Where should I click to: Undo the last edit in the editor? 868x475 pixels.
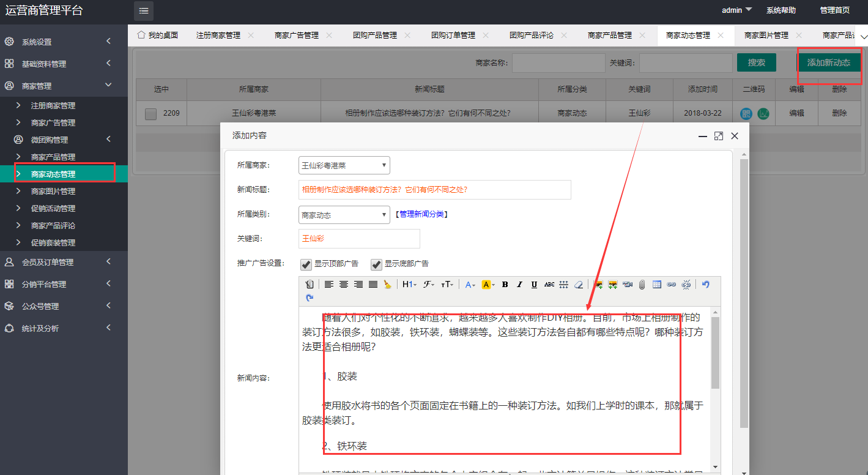click(705, 285)
